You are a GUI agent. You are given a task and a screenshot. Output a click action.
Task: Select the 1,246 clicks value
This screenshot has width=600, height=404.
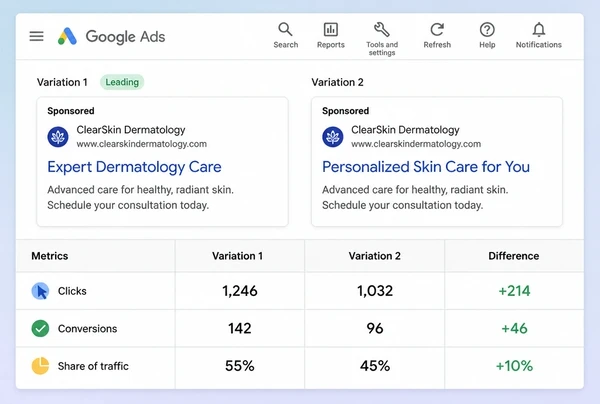tap(240, 291)
